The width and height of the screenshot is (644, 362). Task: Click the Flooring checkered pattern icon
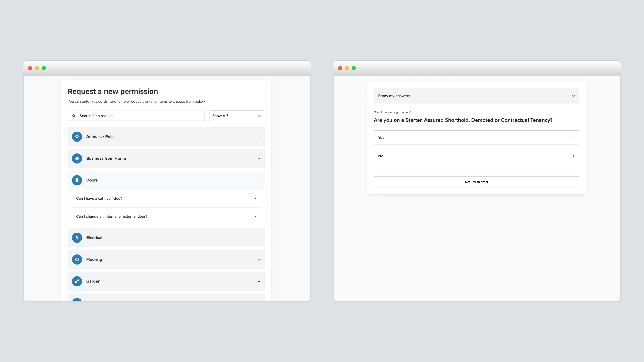pos(77,259)
